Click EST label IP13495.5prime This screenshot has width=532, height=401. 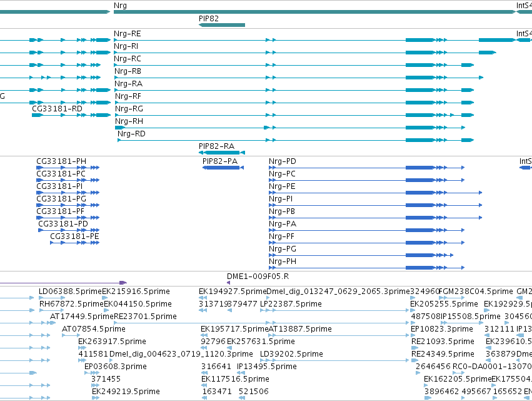267,367
